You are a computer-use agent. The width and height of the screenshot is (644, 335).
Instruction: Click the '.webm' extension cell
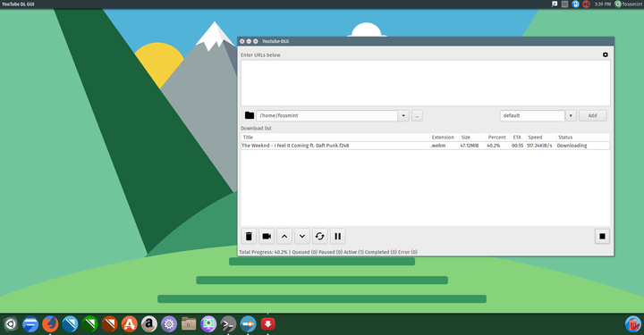click(437, 146)
